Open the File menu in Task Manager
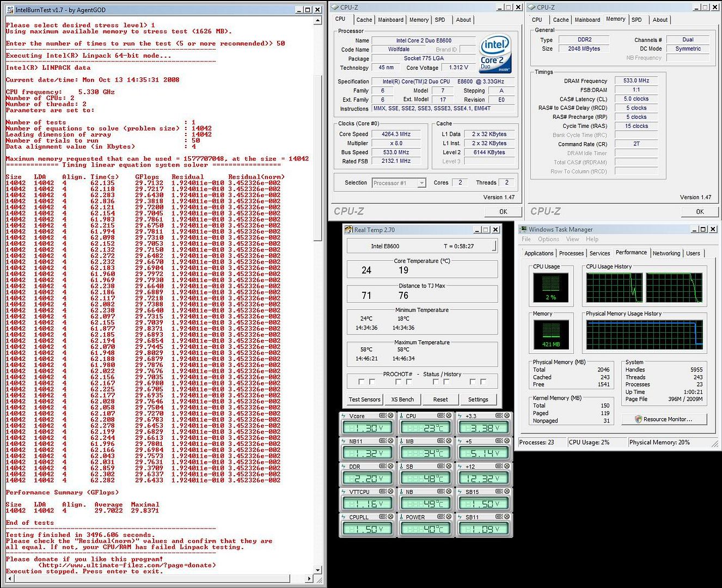This screenshot has width=722, height=588. coord(526,239)
